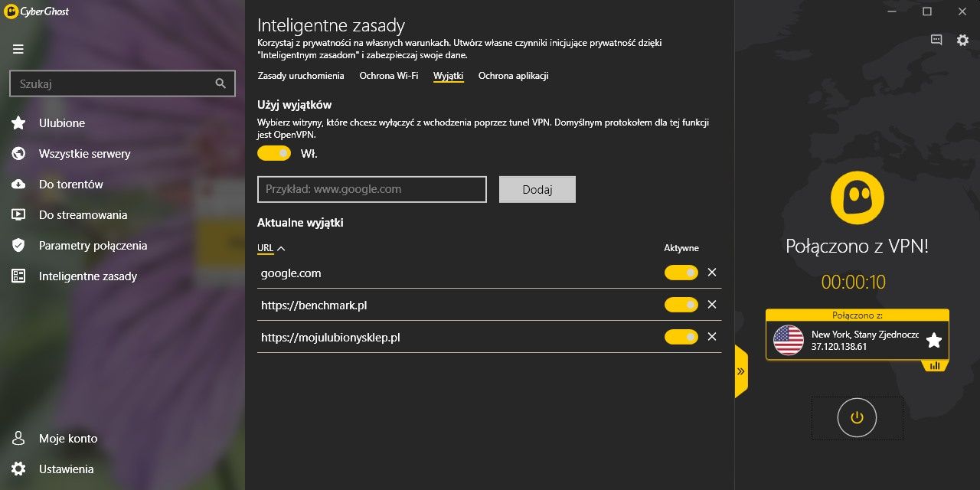Remove the google.com exception
Screen dimensions: 980x490
(x=712, y=273)
